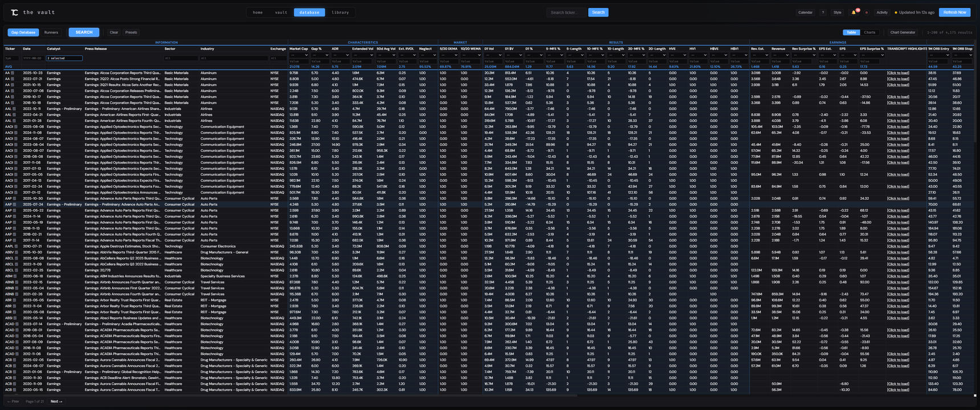The height and width of the screenshot is (410, 980).
Task: Open the Presets button
Action: point(131,32)
